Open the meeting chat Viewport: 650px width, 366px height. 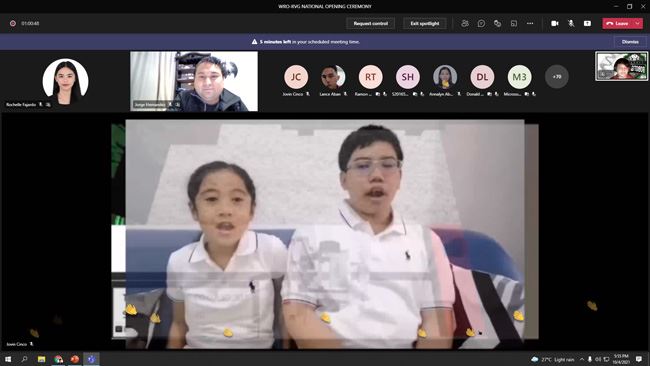click(x=481, y=24)
